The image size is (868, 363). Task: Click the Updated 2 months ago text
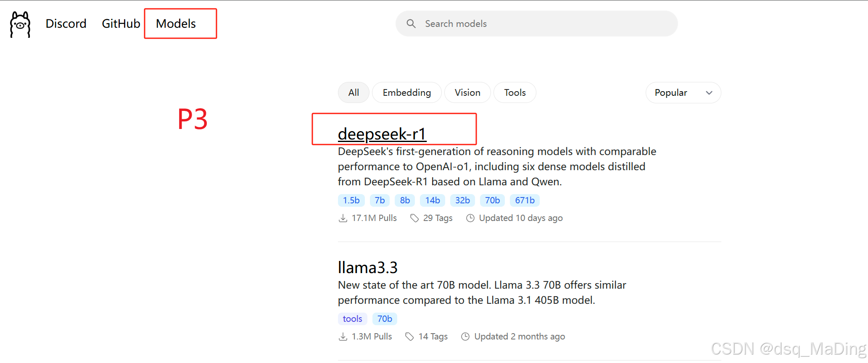pos(520,337)
